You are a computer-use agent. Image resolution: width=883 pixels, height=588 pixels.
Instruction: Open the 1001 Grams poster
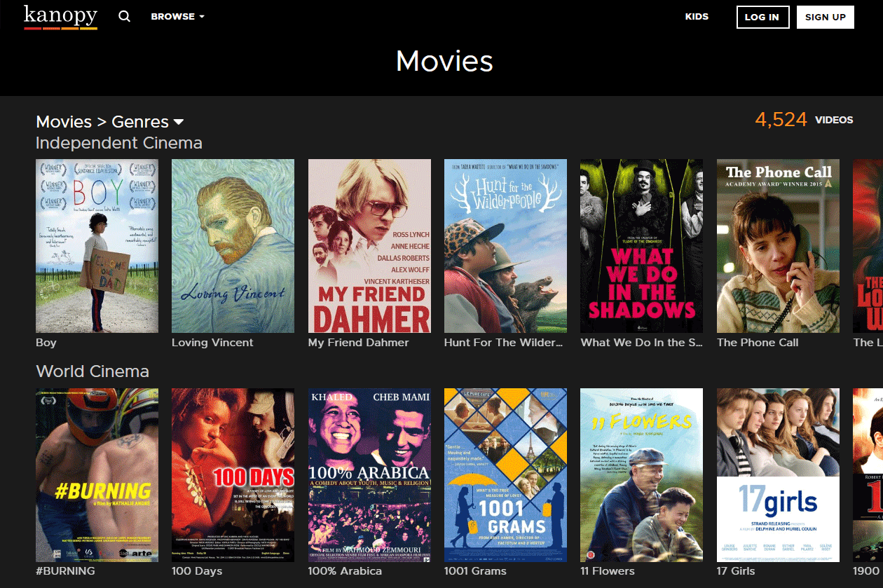pyautogui.click(x=505, y=474)
